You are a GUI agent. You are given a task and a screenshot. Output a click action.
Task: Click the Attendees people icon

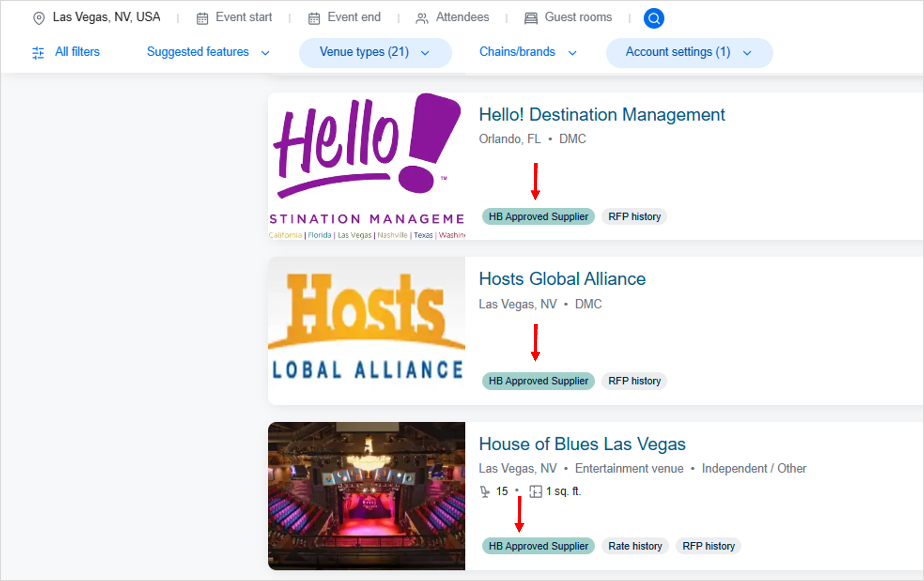point(422,17)
